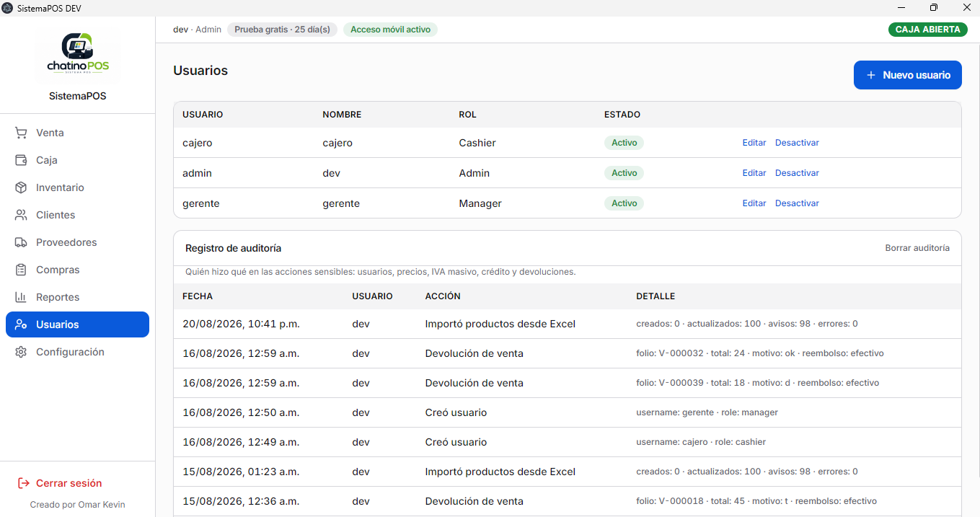Image resolution: width=980 pixels, height=517 pixels.
Task: Deactivate the admin user
Action: pyautogui.click(x=797, y=173)
